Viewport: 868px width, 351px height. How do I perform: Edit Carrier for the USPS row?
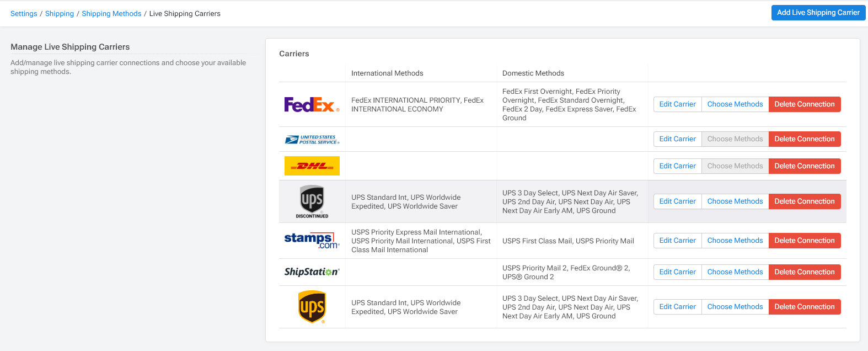coord(678,139)
